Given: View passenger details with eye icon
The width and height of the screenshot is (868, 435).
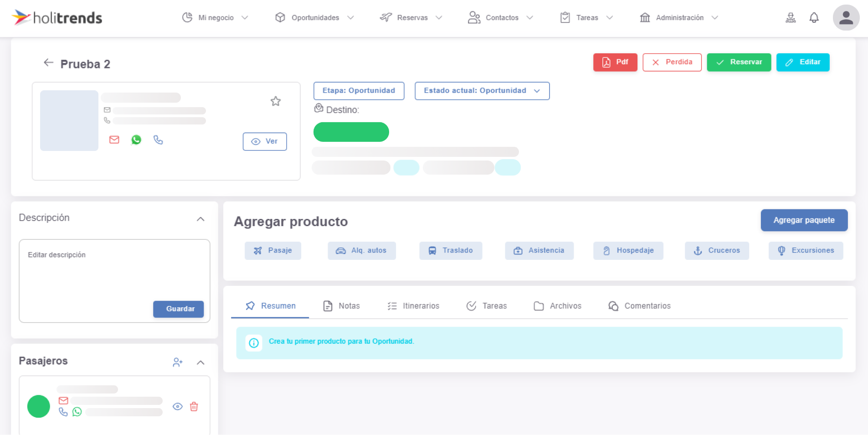Looking at the screenshot, I should click(x=178, y=407).
